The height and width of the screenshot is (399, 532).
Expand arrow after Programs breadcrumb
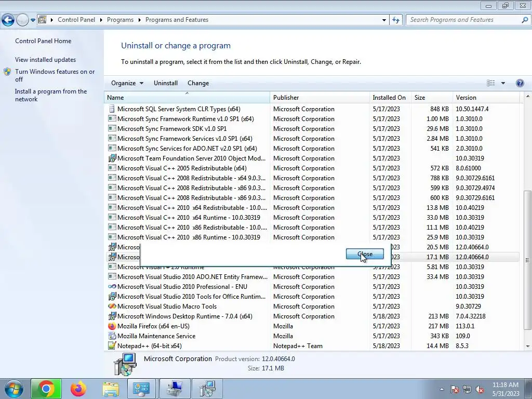click(x=139, y=20)
